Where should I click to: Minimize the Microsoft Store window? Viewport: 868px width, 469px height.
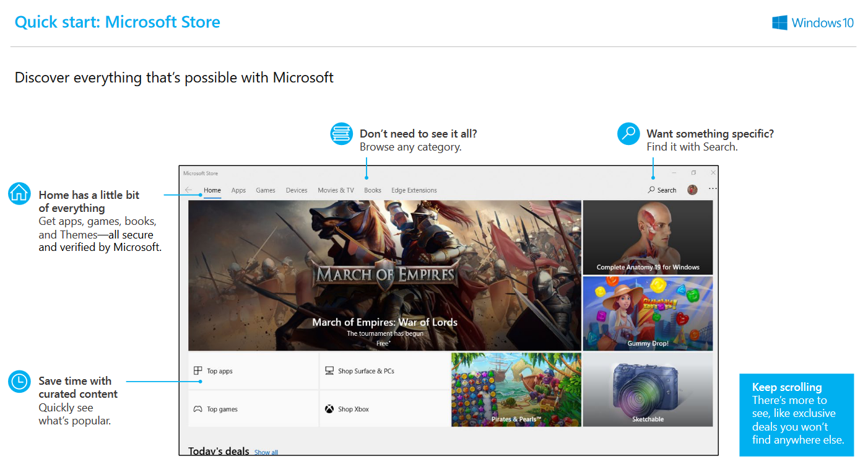674,173
